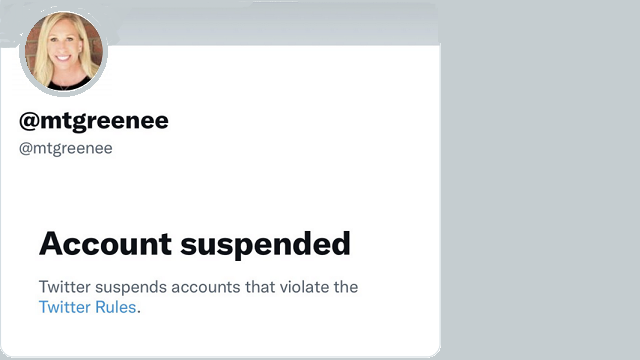Click the word suspends in the description
This screenshot has width=640, height=360.
tap(131, 288)
